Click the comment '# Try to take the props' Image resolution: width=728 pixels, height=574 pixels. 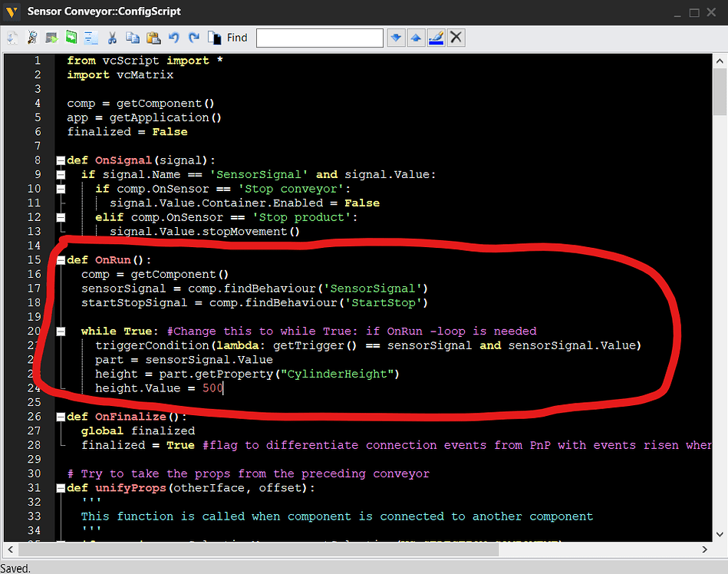(x=249, y=473)
